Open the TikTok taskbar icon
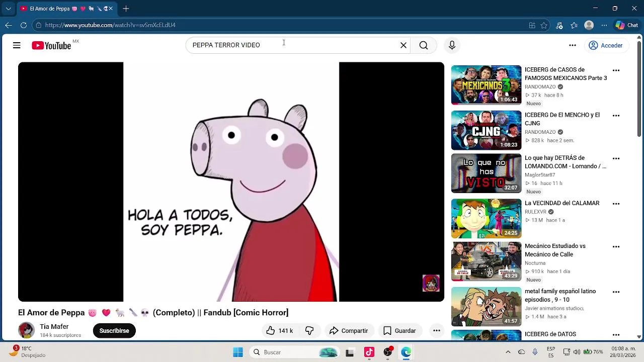This screenshot has width=644, height=362. pos(369,352)
